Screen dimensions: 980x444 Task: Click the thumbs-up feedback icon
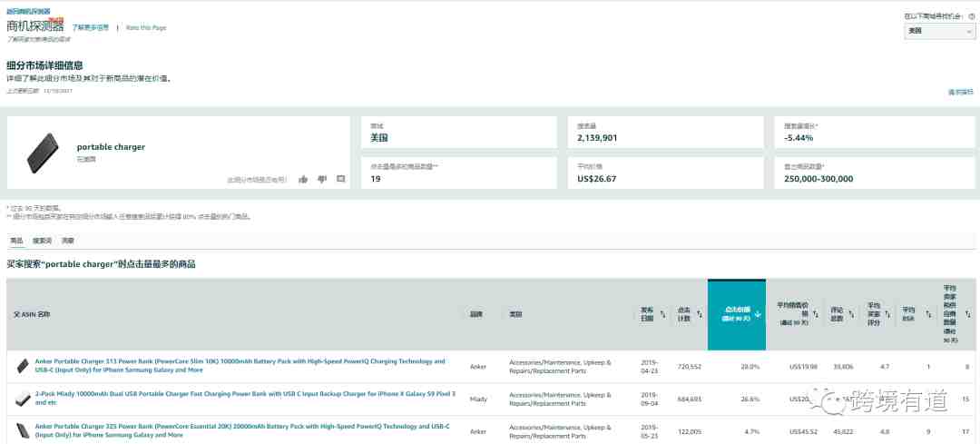(x=303, y=179)
